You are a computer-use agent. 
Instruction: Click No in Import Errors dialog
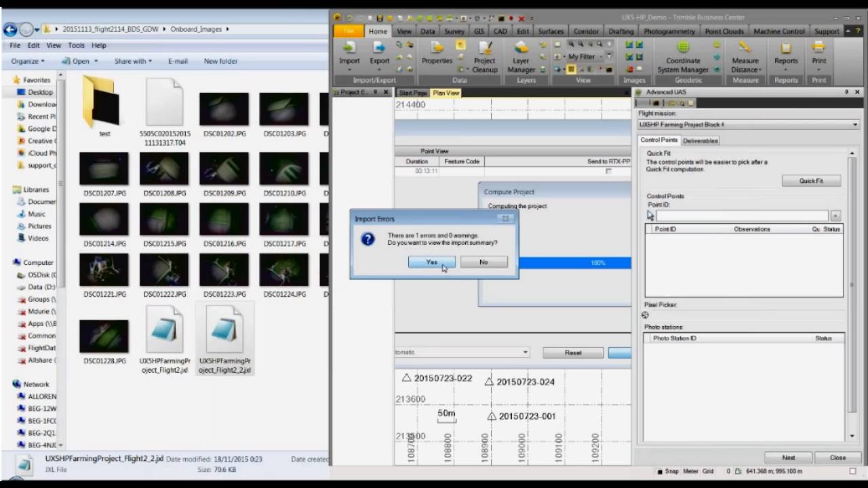484,262
